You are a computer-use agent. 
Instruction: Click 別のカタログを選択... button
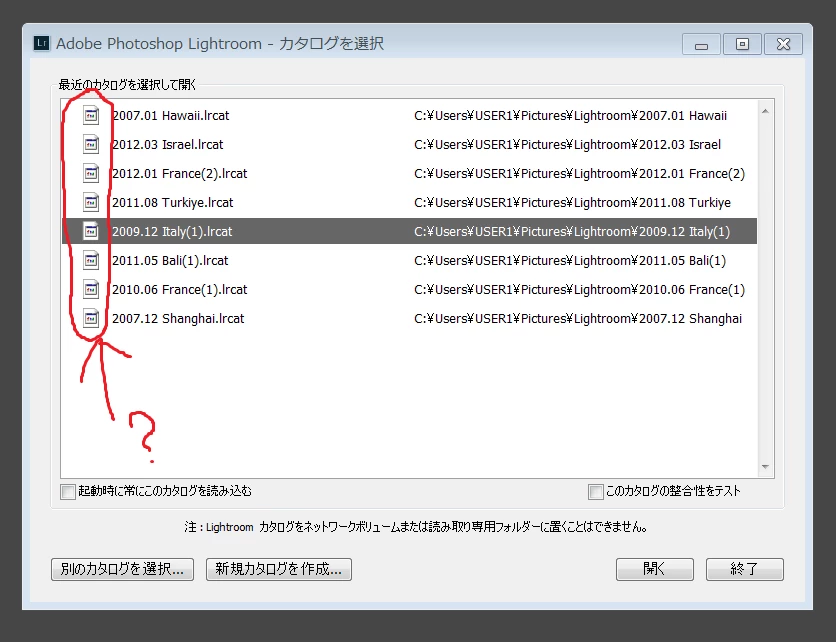tap(123, 569)
